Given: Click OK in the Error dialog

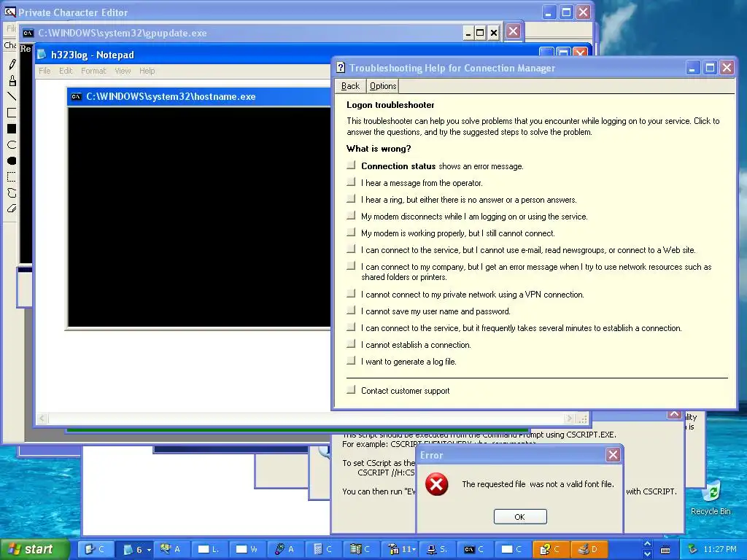Looking at the screenshot, I should pyautogui.click(x=520, y=517).
